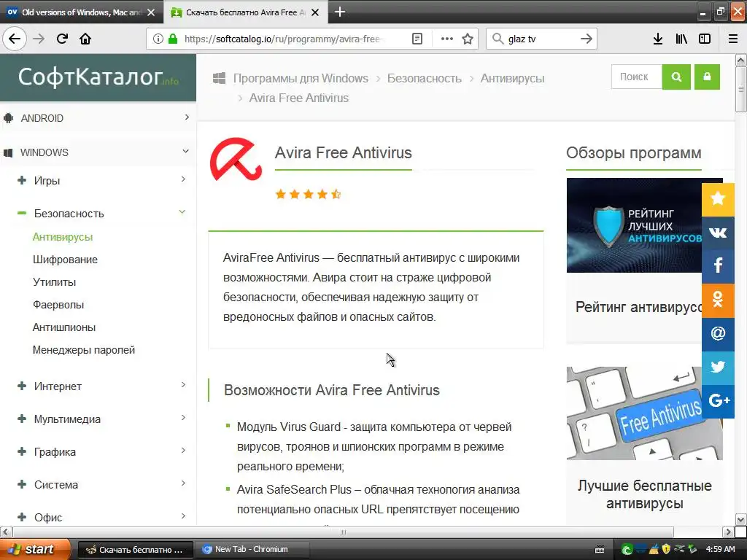Open Утилиты in the sidebar
The image size is (747, 560).
(54, 282)
